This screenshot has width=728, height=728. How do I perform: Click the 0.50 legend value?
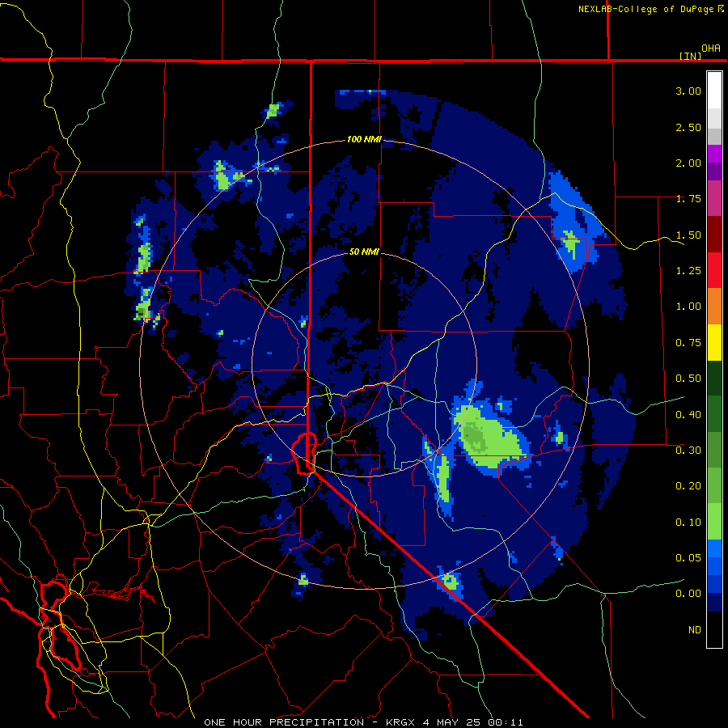[688, 379]
